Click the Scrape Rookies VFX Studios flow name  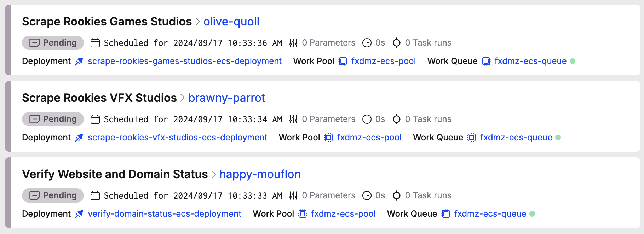[99, 98]
